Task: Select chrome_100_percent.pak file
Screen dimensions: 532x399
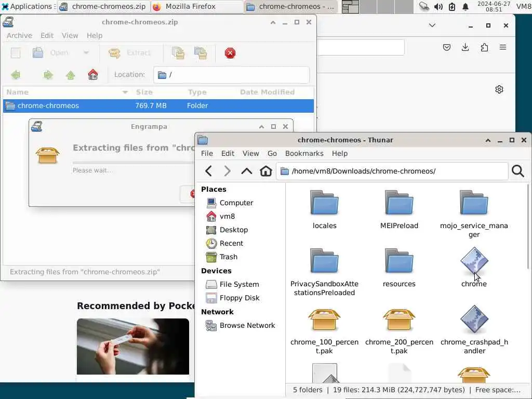Action: pos(324,331)
